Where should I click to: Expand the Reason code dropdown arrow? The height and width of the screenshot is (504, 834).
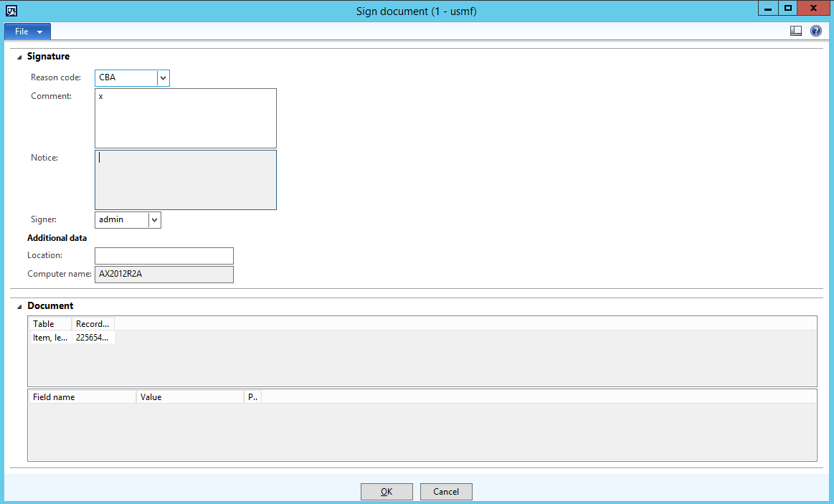[x=163, y=77]
